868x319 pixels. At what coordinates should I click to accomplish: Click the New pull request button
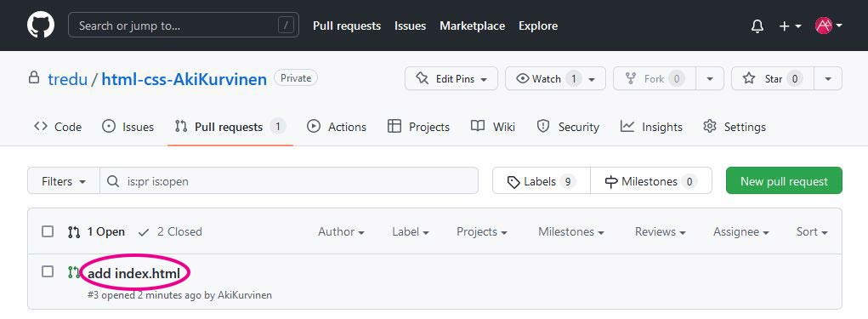click(784, 181)
